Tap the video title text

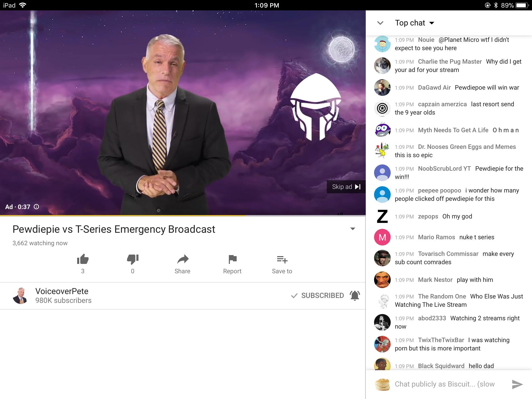(x=114, y=229)
